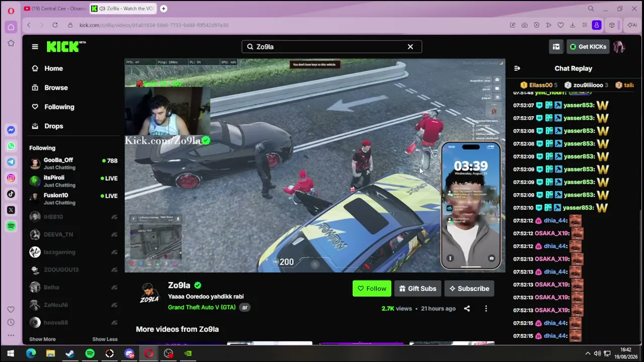Click the Get KICKs button
644x362 pixels.
(588, 47)
